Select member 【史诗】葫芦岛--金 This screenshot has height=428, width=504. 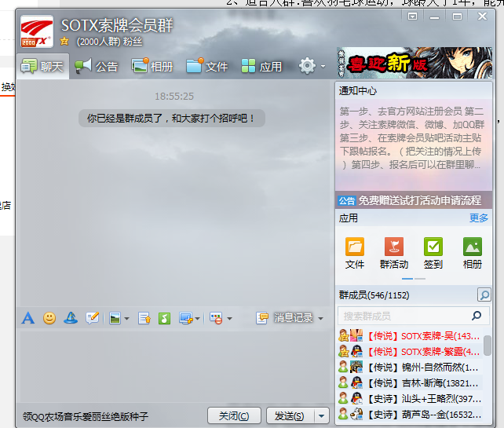pos(410,415)
